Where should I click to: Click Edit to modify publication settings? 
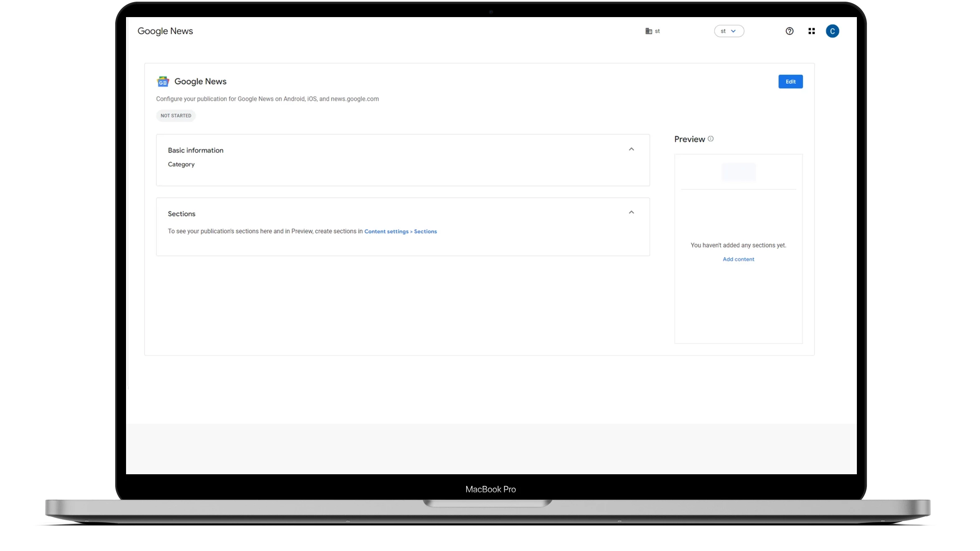click(x=790, y=81)
